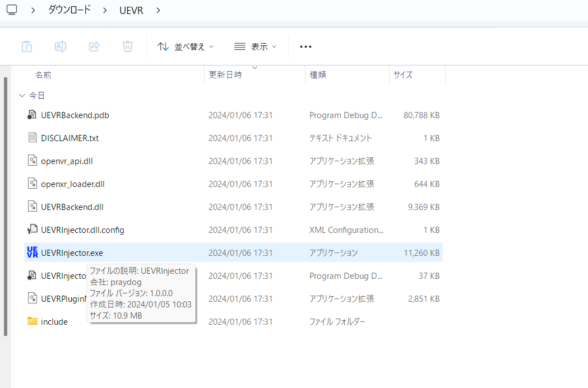Click the paste icon in toolbar

[x=26, y=46]
